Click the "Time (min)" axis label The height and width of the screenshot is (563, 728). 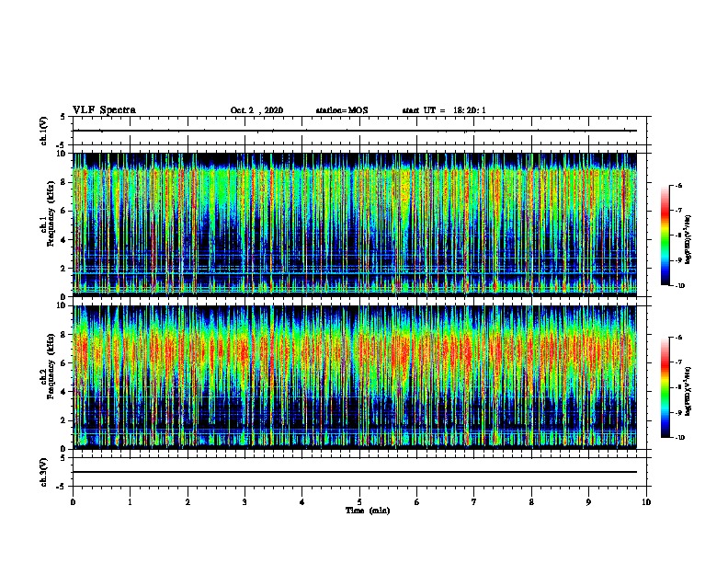[368, 511]
